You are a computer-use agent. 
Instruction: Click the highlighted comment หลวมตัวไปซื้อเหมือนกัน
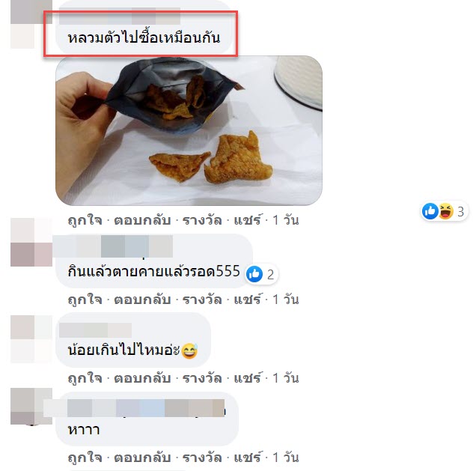point(144,38)
